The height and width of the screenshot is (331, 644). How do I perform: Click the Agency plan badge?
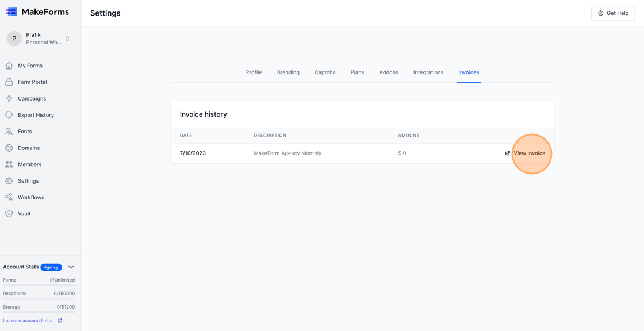click(51, 267)
